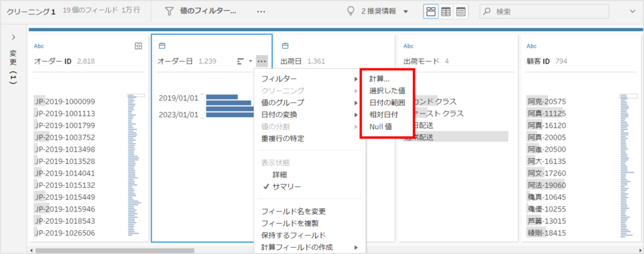The width and height of the screenshot is (644, 254).
Task: Click the 出荷日 calendar data type icon
Action: pyautogui.click(x=285, y=46)
